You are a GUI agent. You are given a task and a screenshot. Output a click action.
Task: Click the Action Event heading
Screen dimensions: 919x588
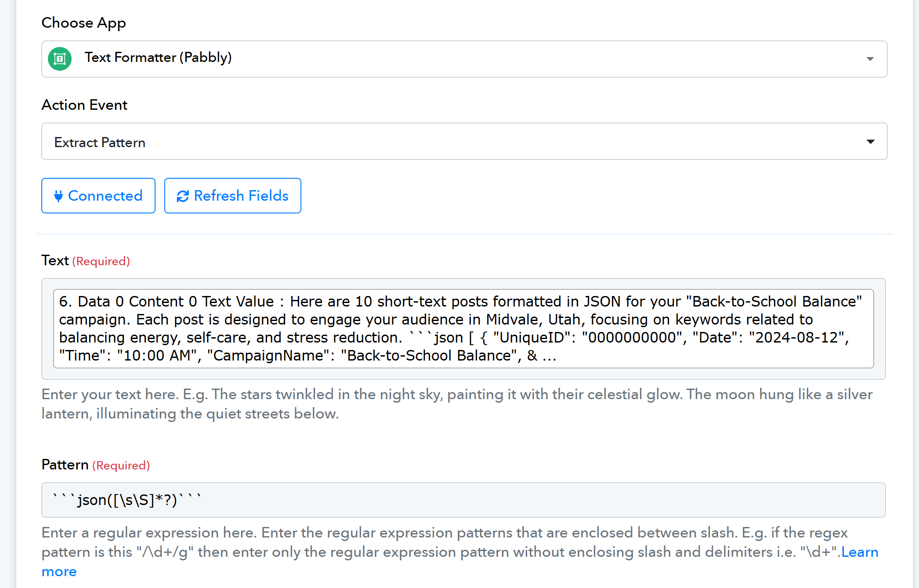(x=84, y=105)
